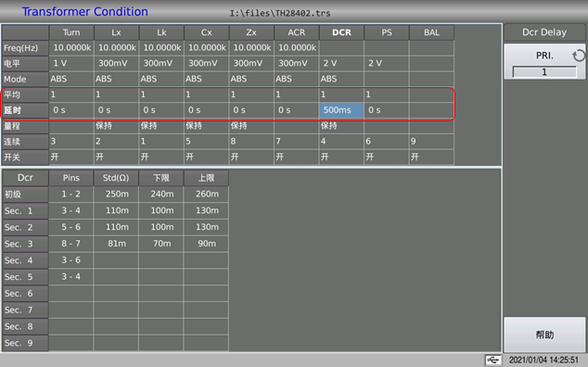Image resolution: width=588 pixels, height=367 pixels.
Task: Select the Lx range cell 保持
Action: [116, 126]
